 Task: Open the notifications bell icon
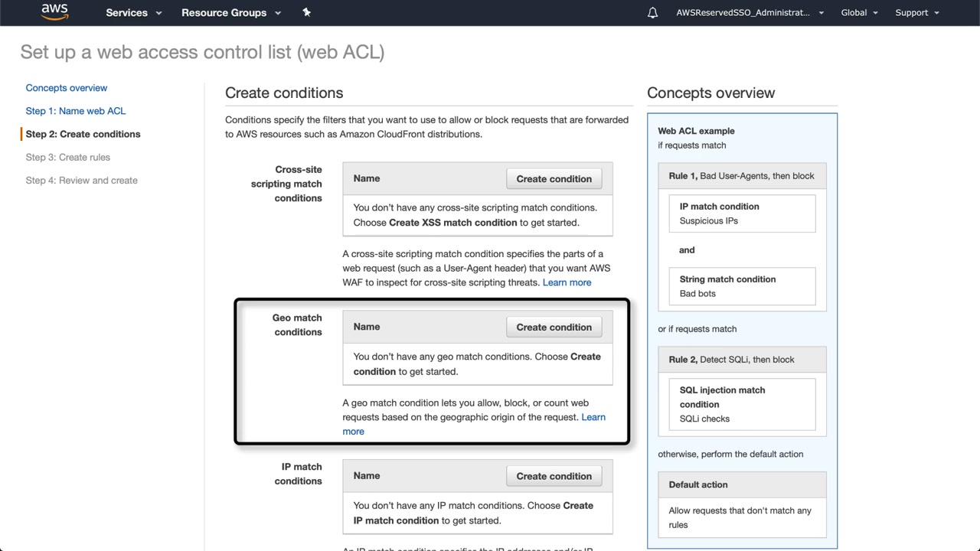652,13
